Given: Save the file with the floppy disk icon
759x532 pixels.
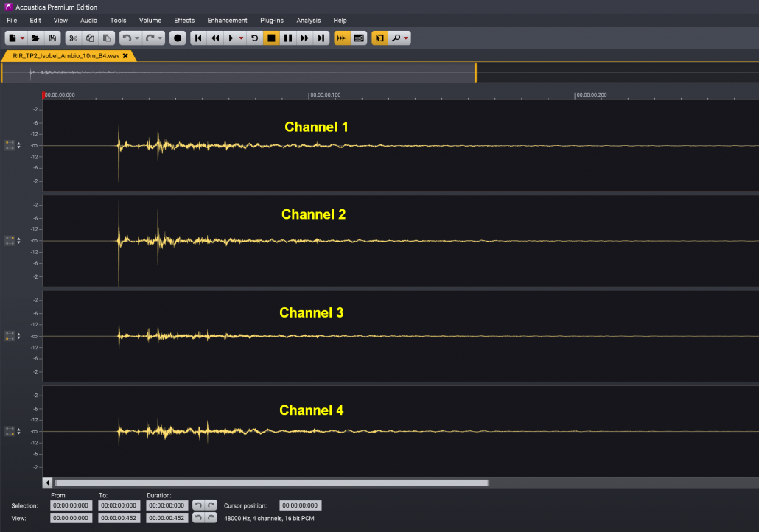Looking at the screenshot, I should click(x=52, y=38).
